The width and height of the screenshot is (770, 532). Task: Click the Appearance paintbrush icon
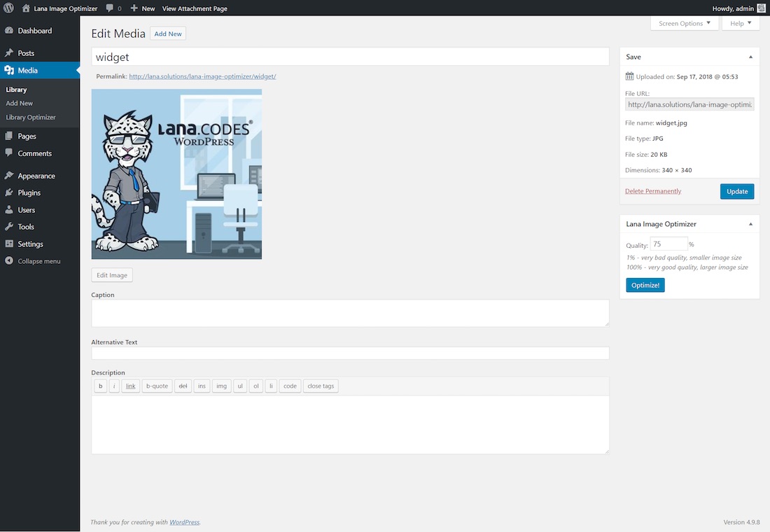[9, 176]
